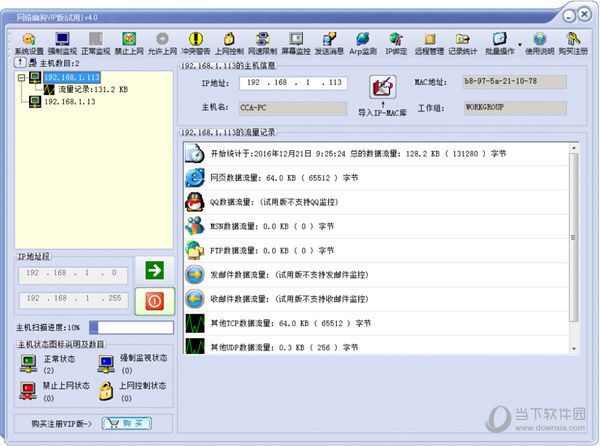600x446 pixels.
Task: Click the 导入IP-MAC库 import icon
Action: click(x=383, y=87)
